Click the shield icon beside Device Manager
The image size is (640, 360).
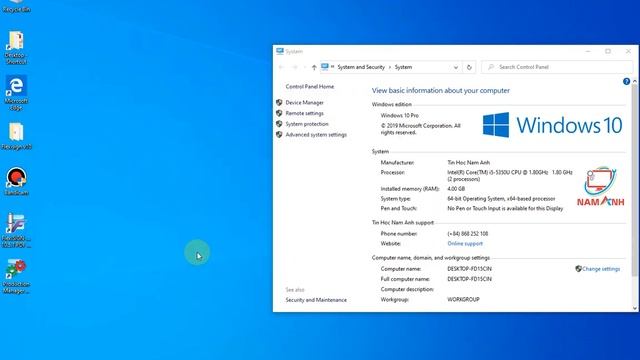point(279,102)
